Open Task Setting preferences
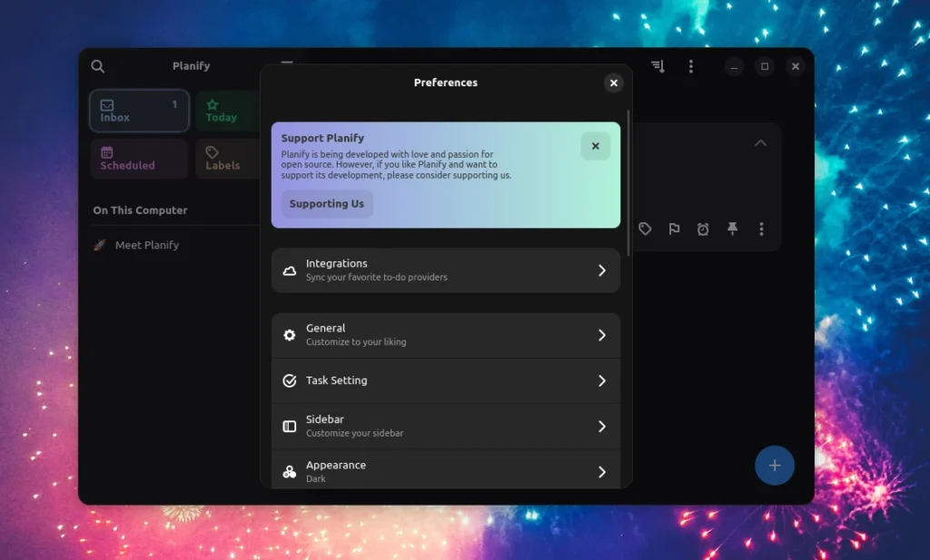 [x=445, y=381]
